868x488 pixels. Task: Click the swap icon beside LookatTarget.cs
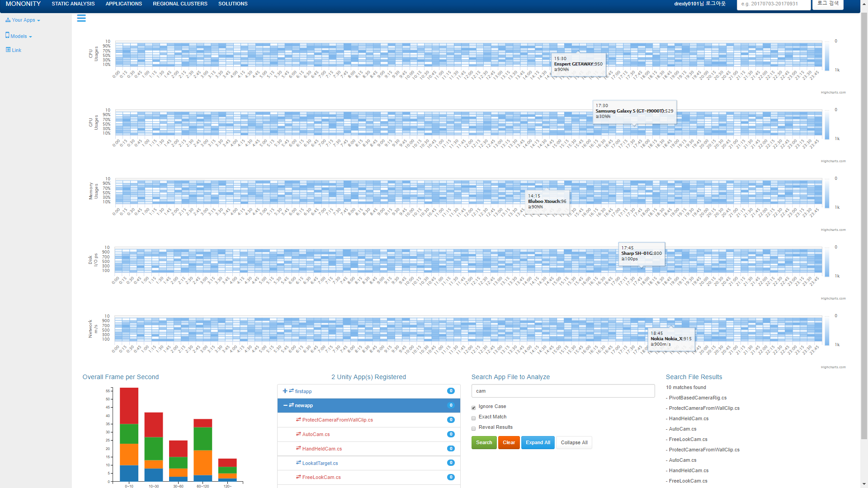(x=298, y=463)
